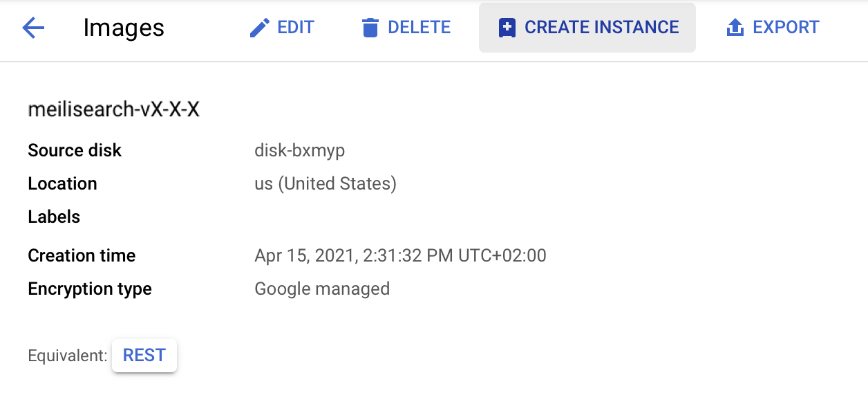
Task: Click the trash icon beside DELETE
Action: pyautogui.click(x=371, y=27)
